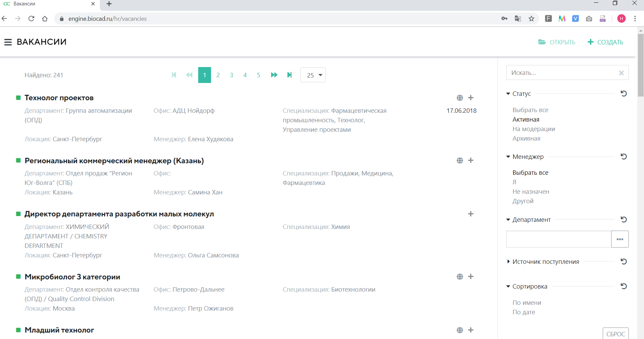Select Активная status filter
Viewport: 644px width, 339px height.
tap(526, 120)
